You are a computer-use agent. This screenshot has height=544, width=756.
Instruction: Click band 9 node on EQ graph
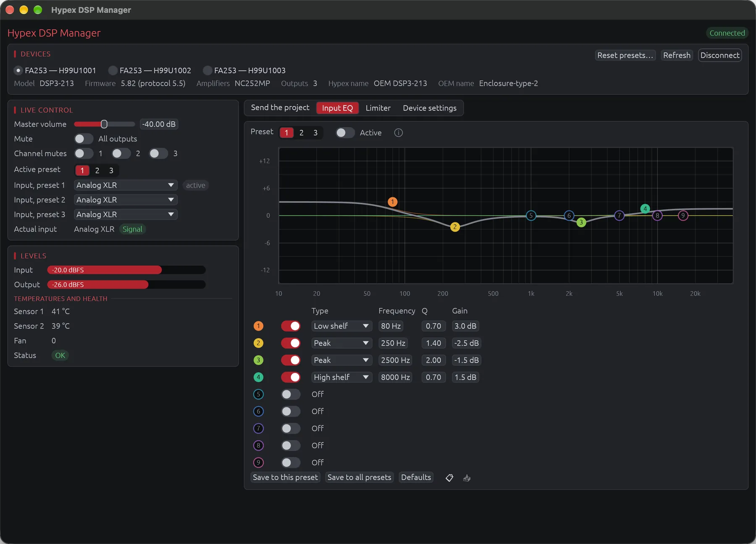tap(683, 215)
